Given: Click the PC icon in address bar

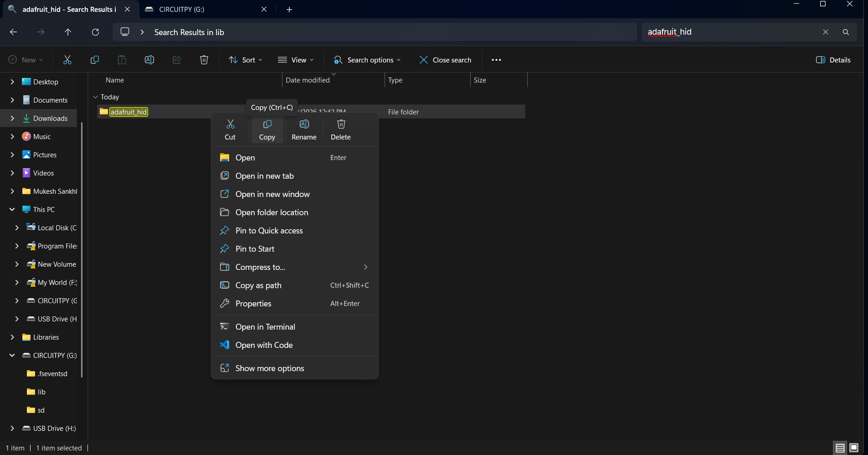Looking at the screenshot, I should (x=125, y=32).
